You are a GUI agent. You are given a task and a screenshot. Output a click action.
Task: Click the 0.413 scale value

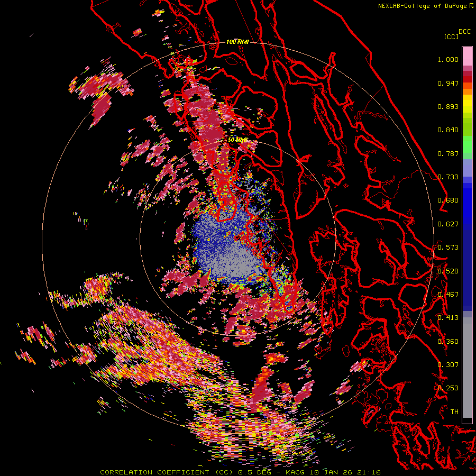point(448,318)
